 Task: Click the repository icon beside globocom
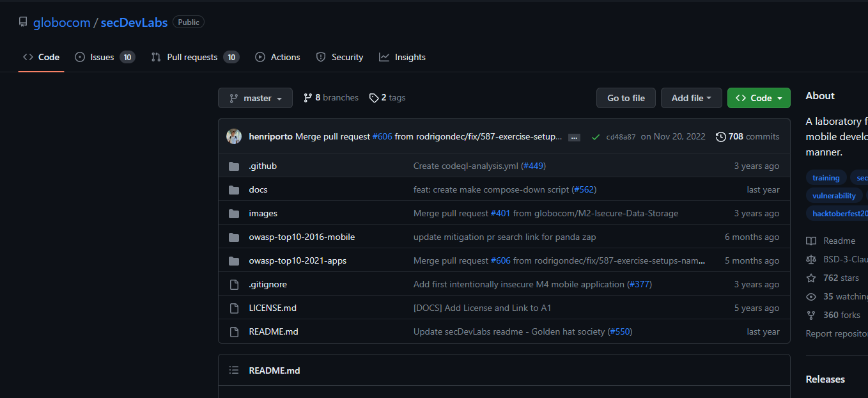coord(23,22)
